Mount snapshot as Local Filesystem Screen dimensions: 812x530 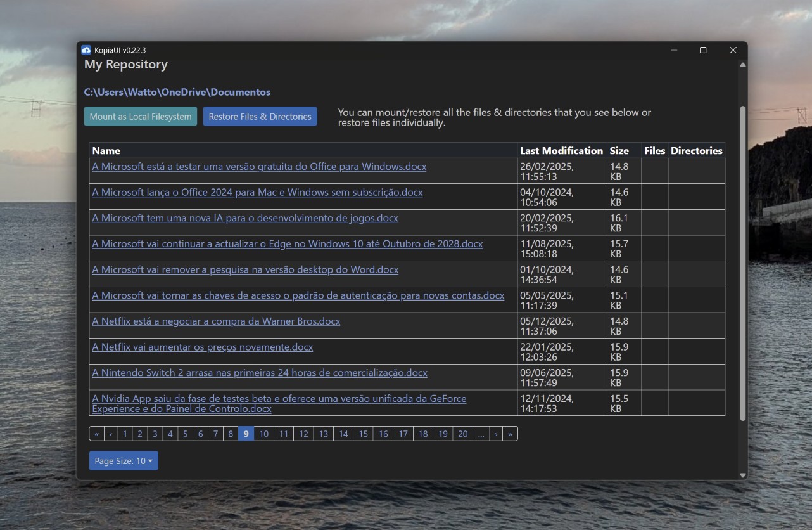[x=141, y=117]
